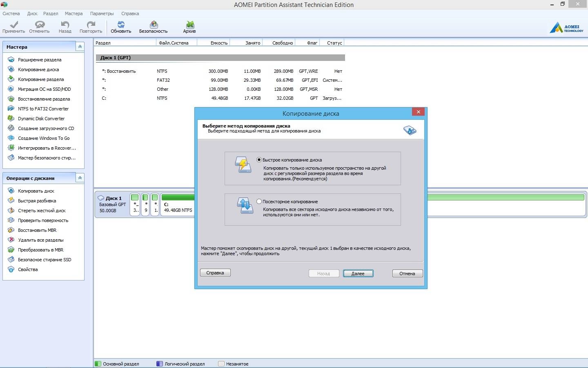The image size is (588, 368).
Task: Click the Мастер безопасного стирания icon
Action: [x=11, y=158]
